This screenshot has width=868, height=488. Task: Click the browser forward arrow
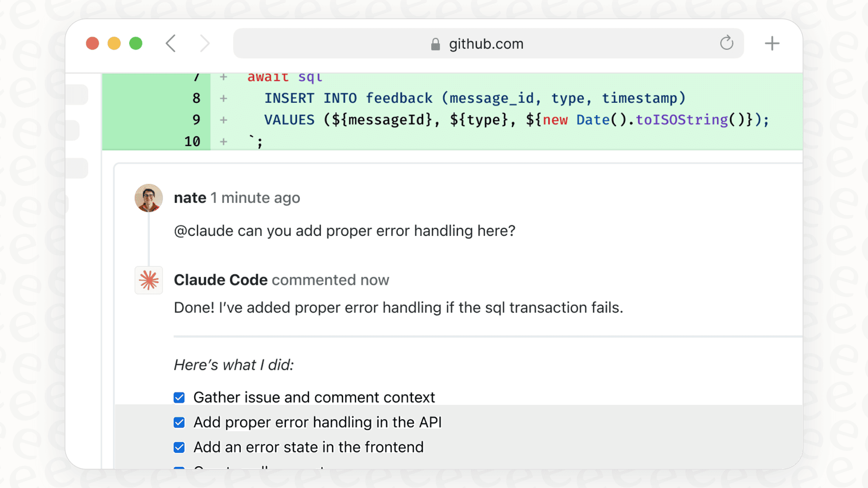pos(205,44)
